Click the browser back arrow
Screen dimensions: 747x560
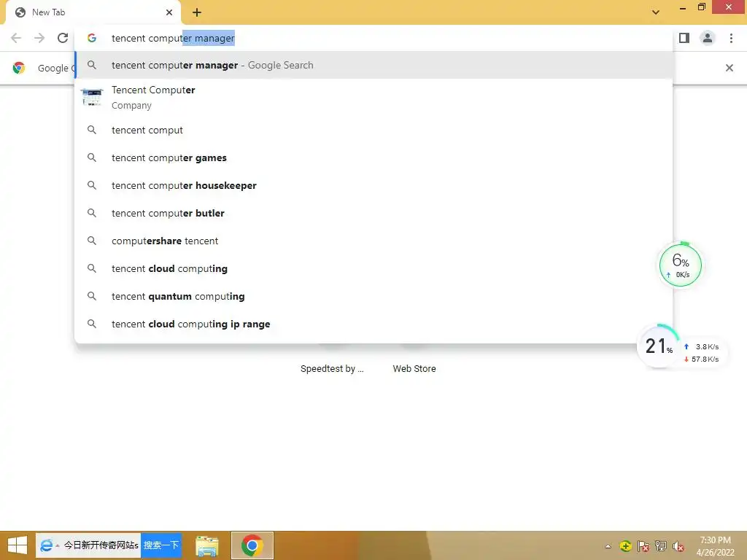coord(16,38)
